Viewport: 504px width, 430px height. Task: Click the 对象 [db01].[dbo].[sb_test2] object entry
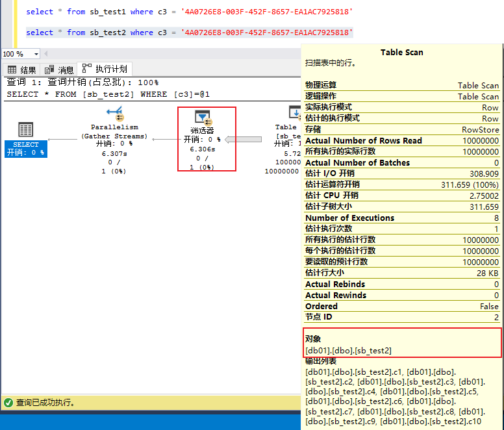pyautogui.click(x=349, y=350)
